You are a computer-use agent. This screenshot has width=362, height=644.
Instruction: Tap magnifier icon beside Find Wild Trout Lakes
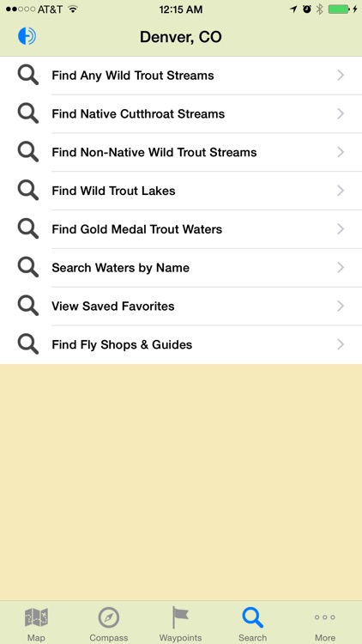28,191
